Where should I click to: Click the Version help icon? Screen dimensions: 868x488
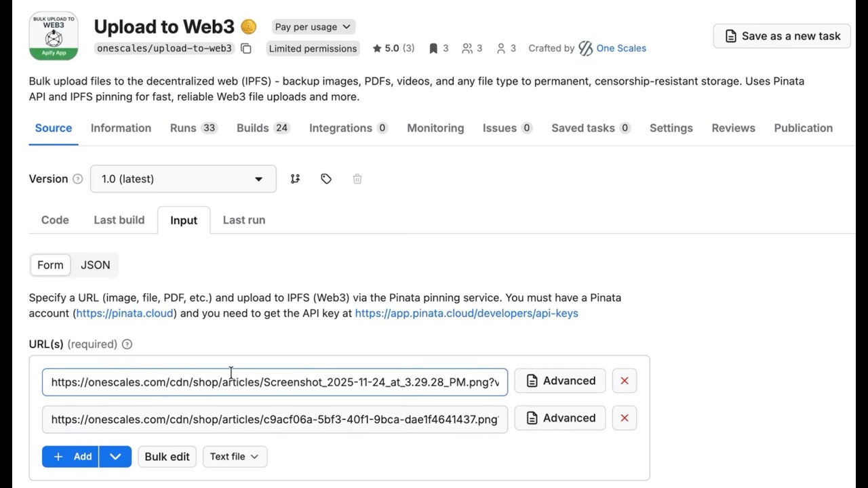[77, 179]
